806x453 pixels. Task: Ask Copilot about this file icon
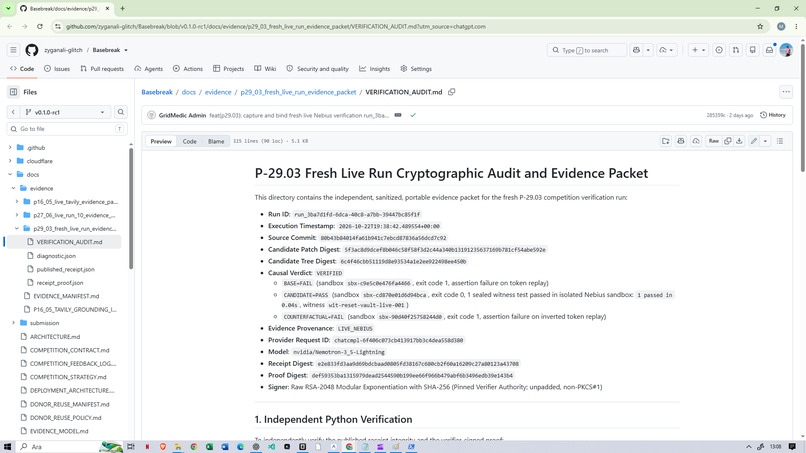pos(681,141)
